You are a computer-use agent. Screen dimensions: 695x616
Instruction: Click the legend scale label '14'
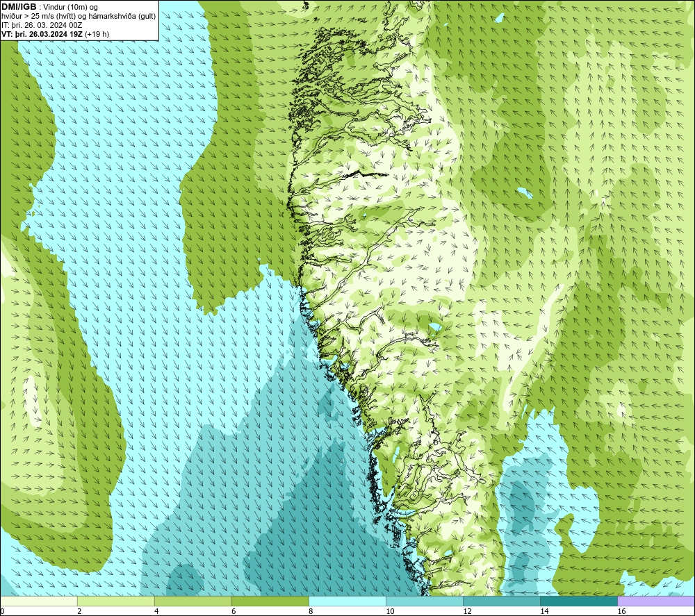click(544, 612)
